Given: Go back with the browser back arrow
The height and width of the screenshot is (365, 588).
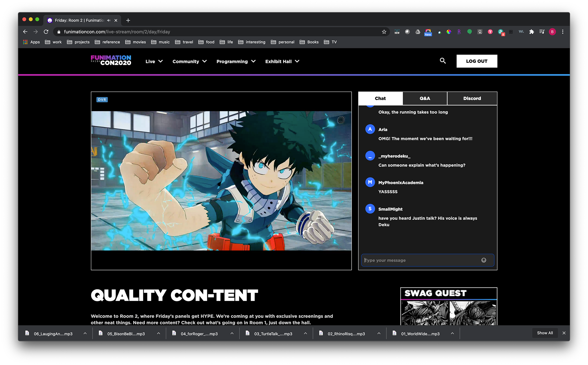Looking at the screenshot, I should [25, 32].
